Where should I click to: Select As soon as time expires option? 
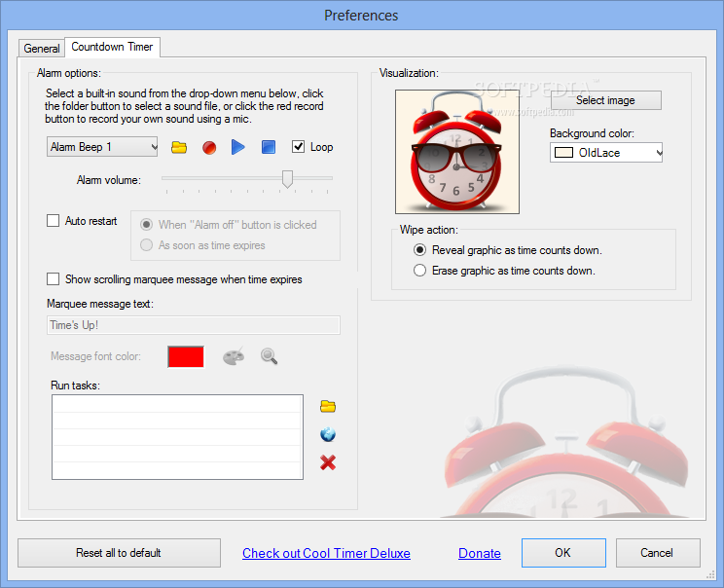point(146,244)
